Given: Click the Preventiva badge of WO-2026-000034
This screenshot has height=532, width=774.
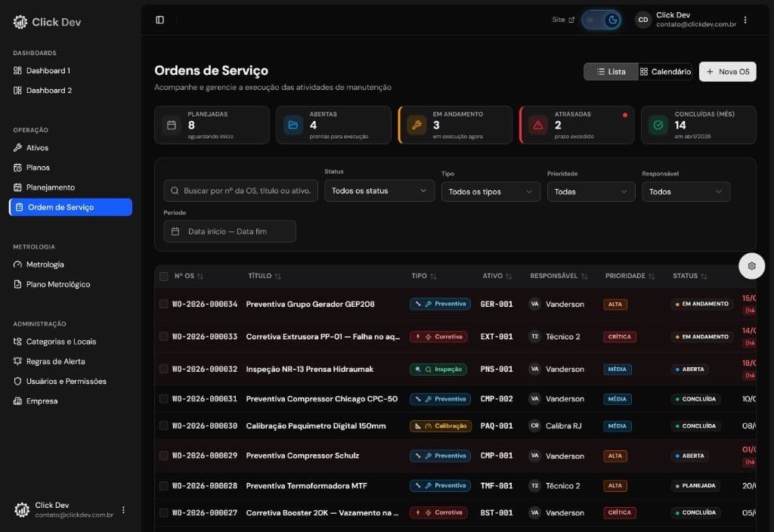Looking at the screenshot, I should click(440, 304).
